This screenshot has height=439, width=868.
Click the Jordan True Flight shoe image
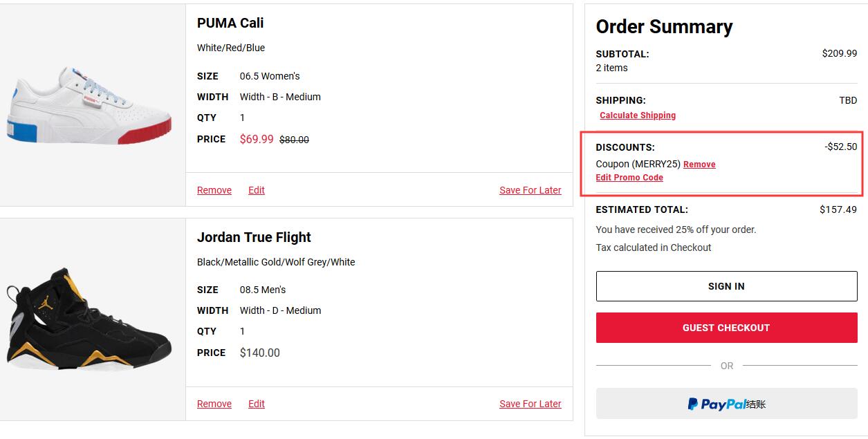tap(89, 319)
